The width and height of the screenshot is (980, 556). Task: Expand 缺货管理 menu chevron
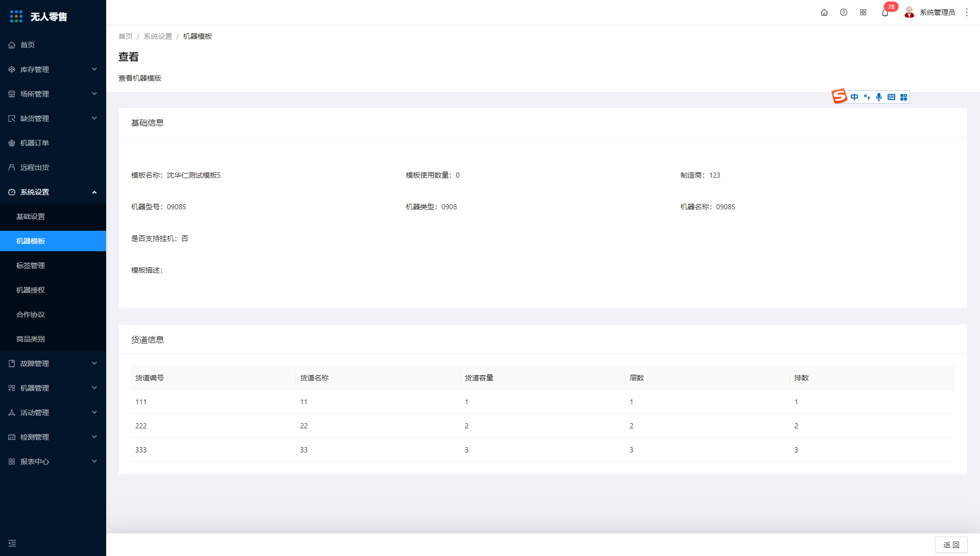pyautogui.click(x=94, y=118)
